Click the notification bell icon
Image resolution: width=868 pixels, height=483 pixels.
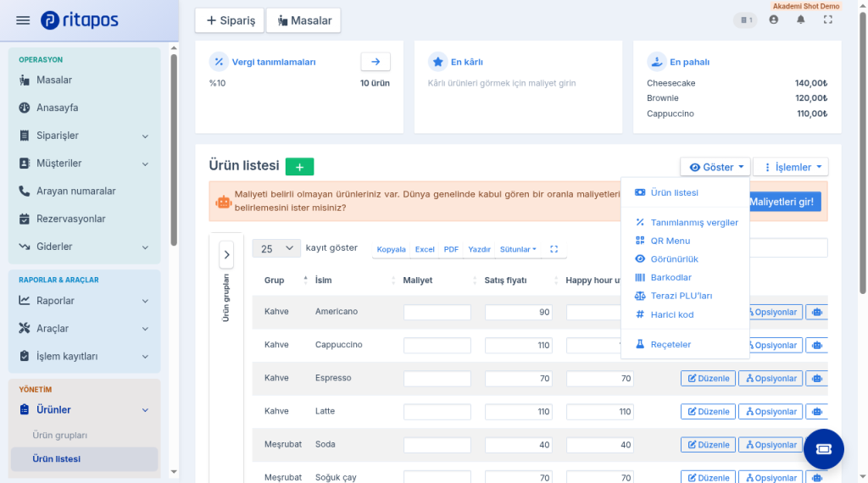pos(800,20)
